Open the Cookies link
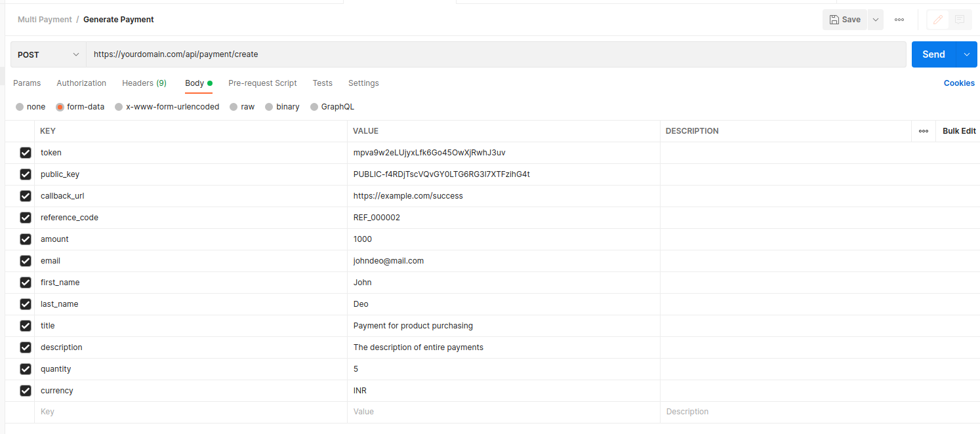This screenshot has width=980, height=434. (x=959, y=83)
